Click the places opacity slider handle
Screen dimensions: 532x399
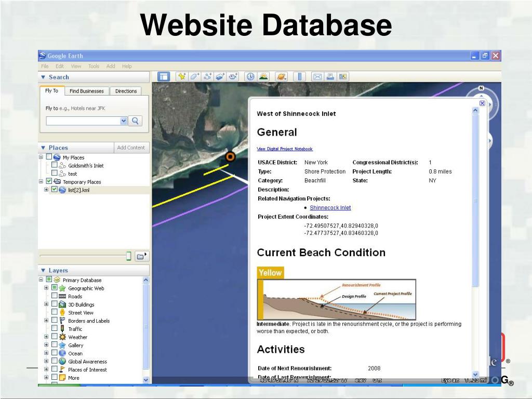129,256
